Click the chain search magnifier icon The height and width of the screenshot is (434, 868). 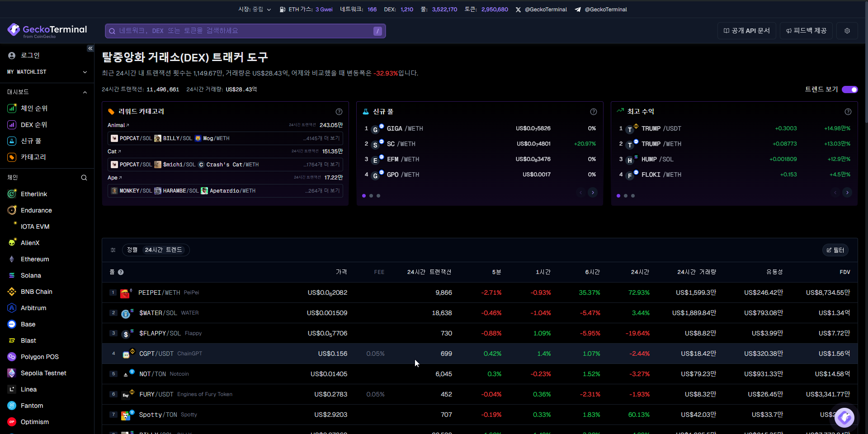pos(84,178)
